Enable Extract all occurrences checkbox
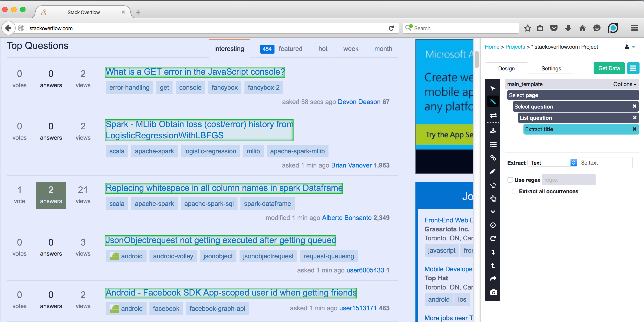Screen dimensions: 644x322 click(x=513, y=191)
